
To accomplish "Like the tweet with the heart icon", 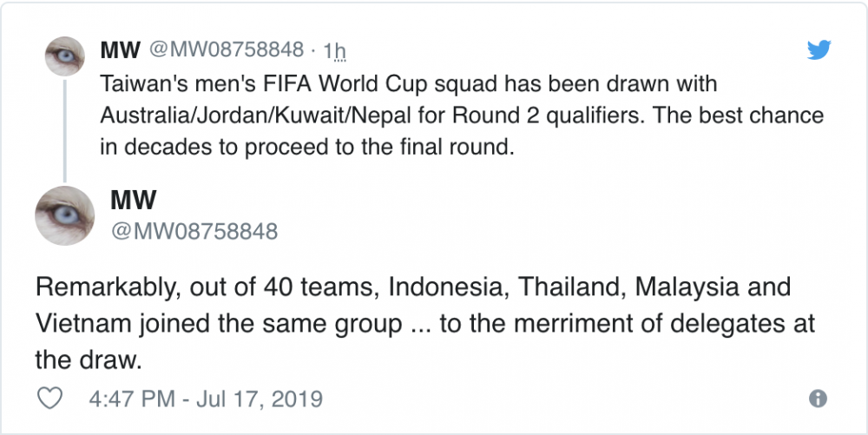I will click(x=52, y=399).
